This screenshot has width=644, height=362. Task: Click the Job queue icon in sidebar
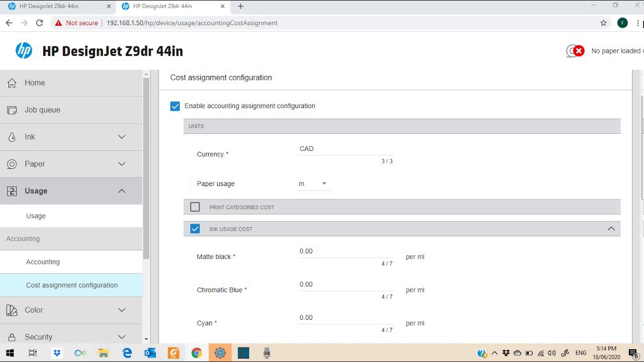[12, 110]
